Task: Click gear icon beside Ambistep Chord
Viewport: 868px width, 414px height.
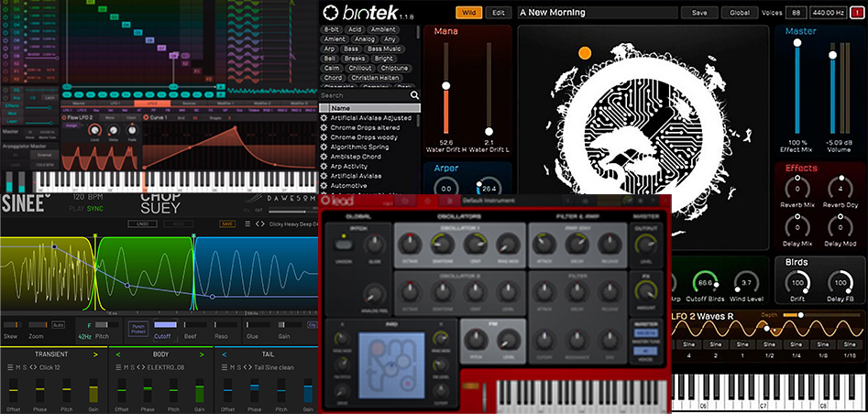Action: tap(324, 157)
